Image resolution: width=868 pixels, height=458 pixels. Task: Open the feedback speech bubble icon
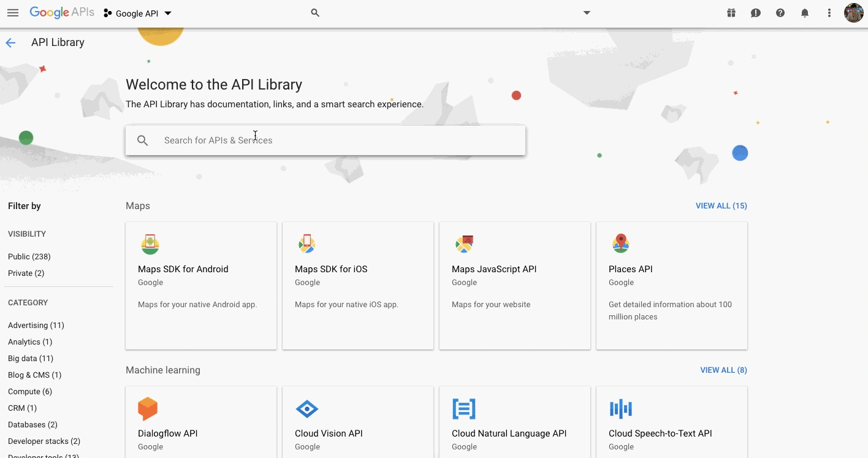click(x=756, y=12)
